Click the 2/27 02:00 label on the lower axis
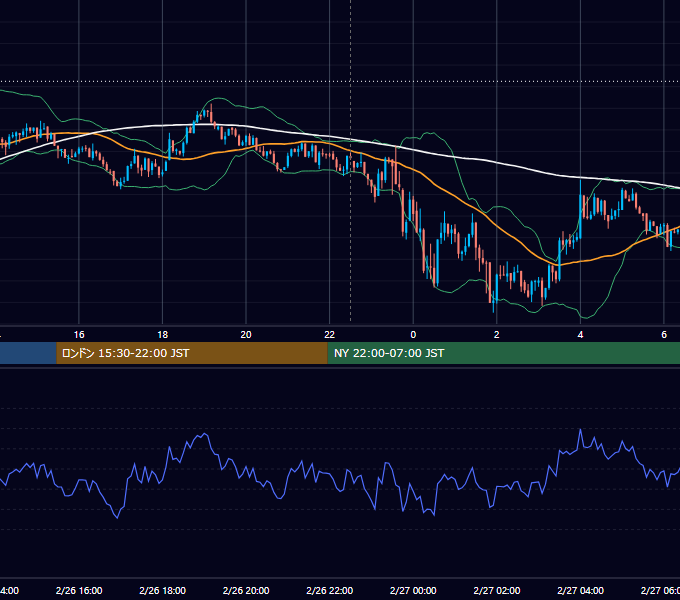680x600 pixels. pyautogui.click(x=497, y=590)
